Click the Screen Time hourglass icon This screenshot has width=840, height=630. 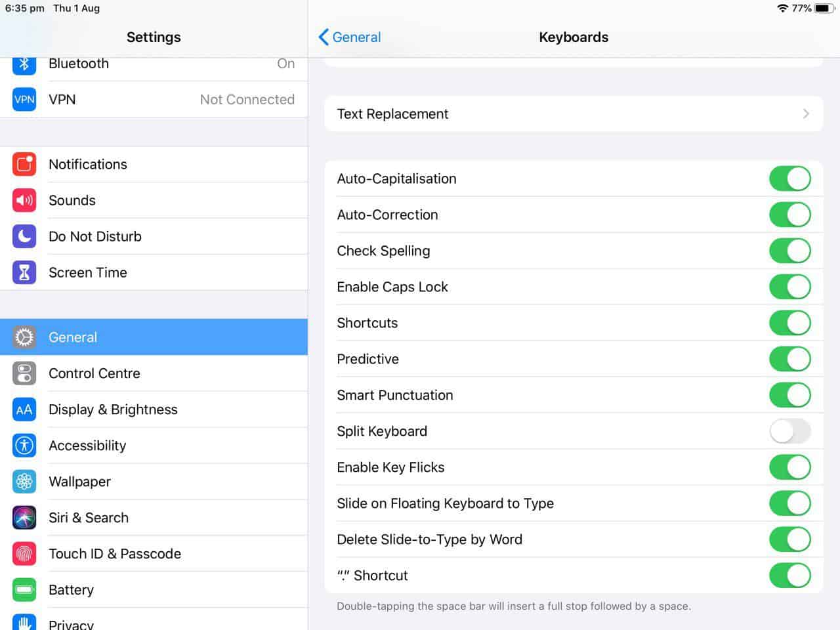pos(24,272)
